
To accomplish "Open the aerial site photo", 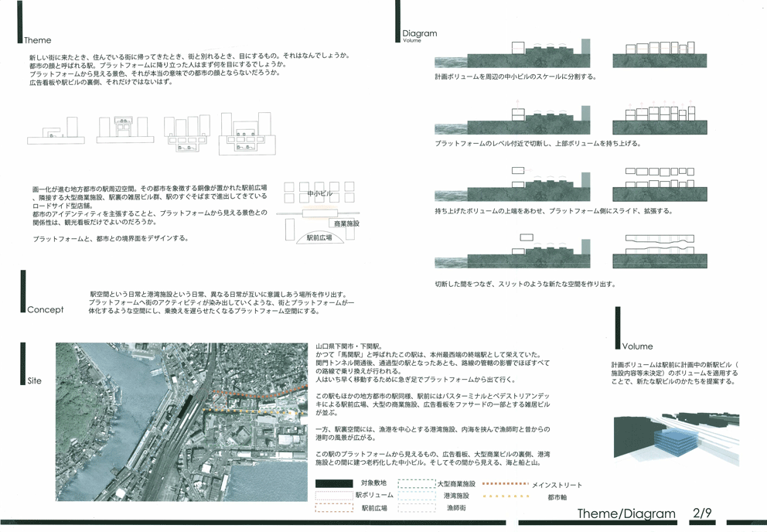I will point(182,421).
